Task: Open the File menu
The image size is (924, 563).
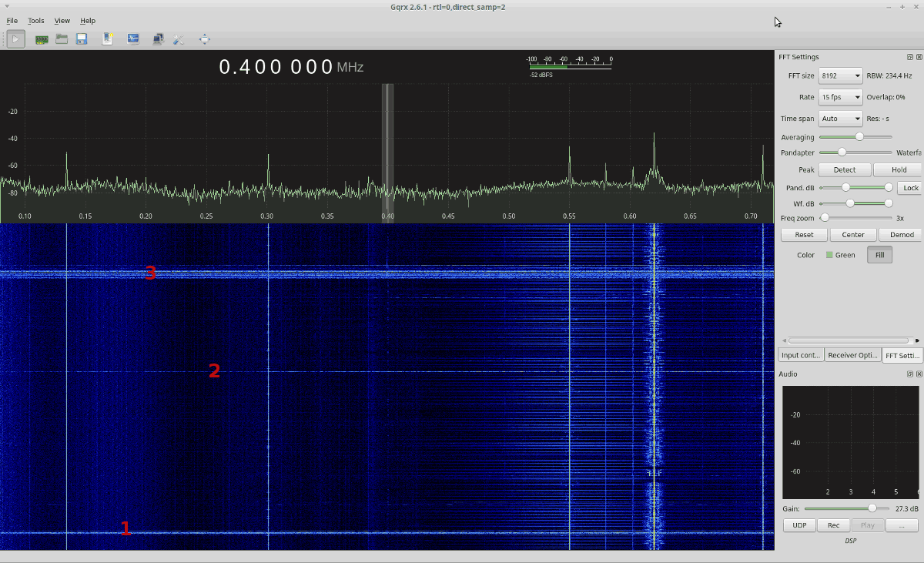Action: point(12,21)
